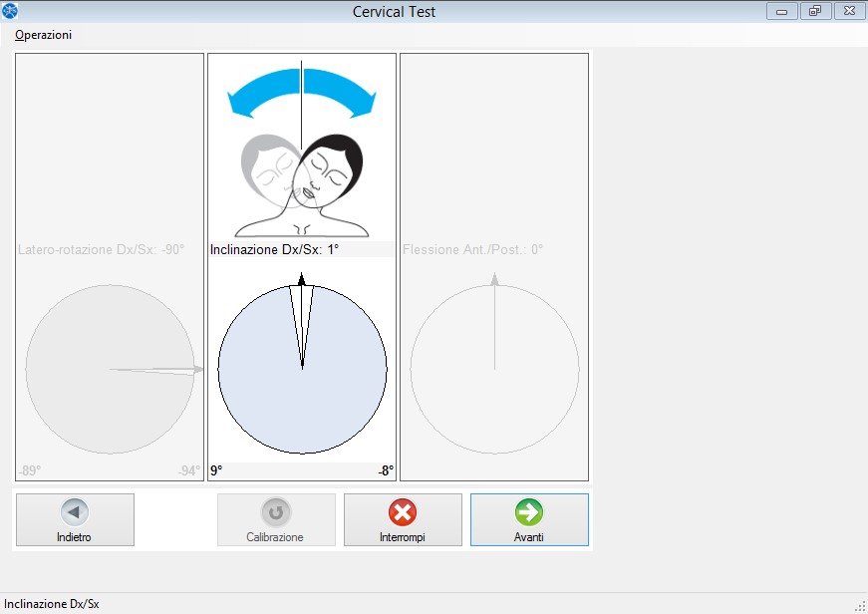Click the blue inclination gauge dial
The height and width of the screenshot is (614, 868).
tap(302, 369)
